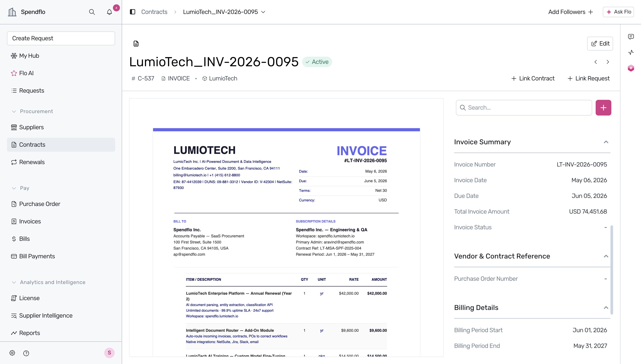The width and height of the screenshot is (641, 364).
Task: Click the Ask Flo button
Action: coord(618,12)
